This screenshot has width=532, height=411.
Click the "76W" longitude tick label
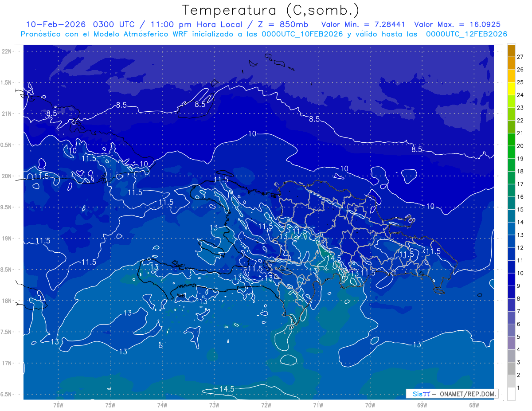(x=58, y=405)
